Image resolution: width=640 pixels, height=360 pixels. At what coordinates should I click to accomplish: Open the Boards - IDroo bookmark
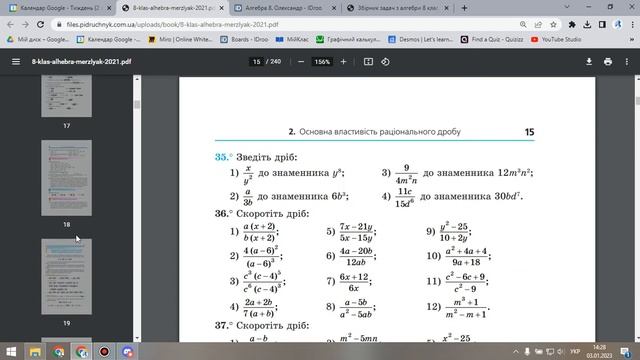click(244, 39)
